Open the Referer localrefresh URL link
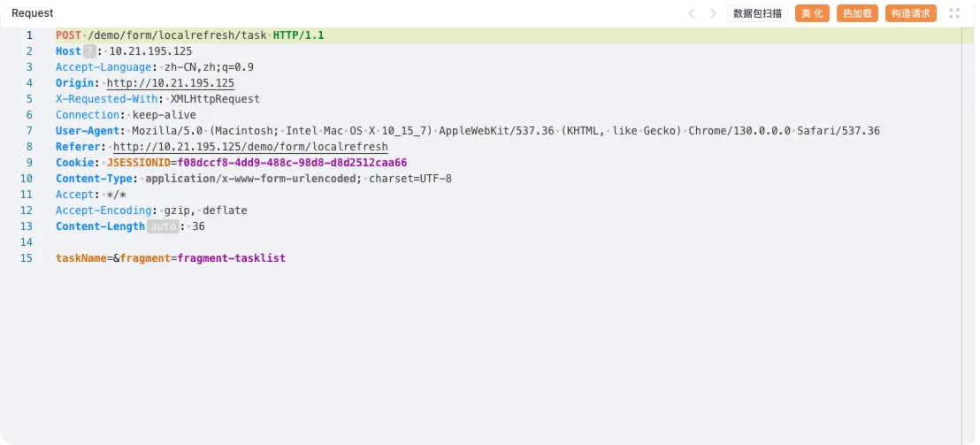Image resolution: width=980 pixels, height=445 pixels. click(x=250, y=147)
